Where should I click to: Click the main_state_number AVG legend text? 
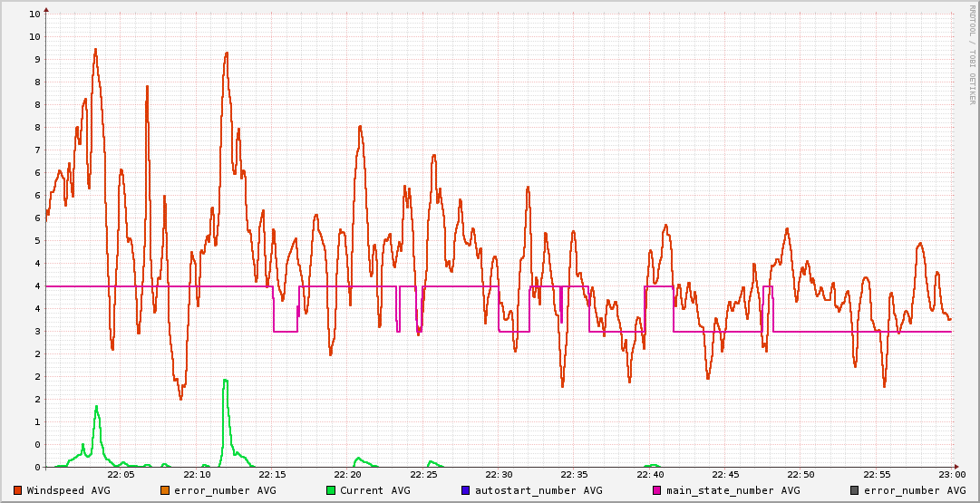point(733,490)
